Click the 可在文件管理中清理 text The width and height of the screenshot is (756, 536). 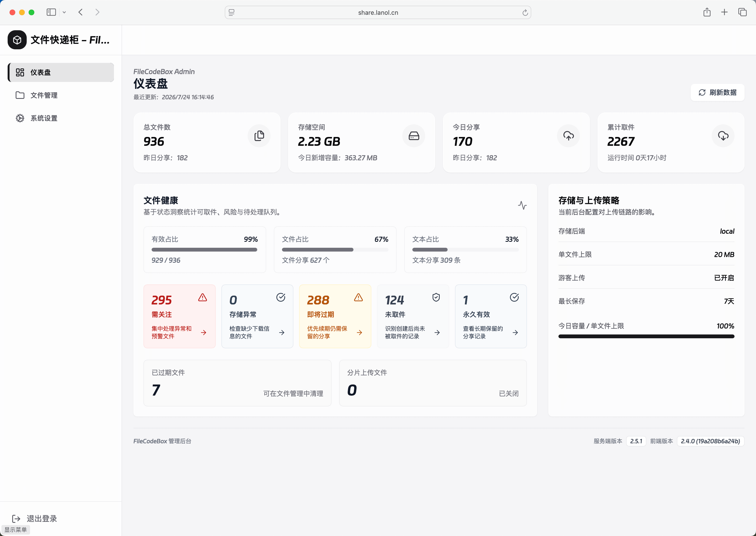tap(293, 393)
